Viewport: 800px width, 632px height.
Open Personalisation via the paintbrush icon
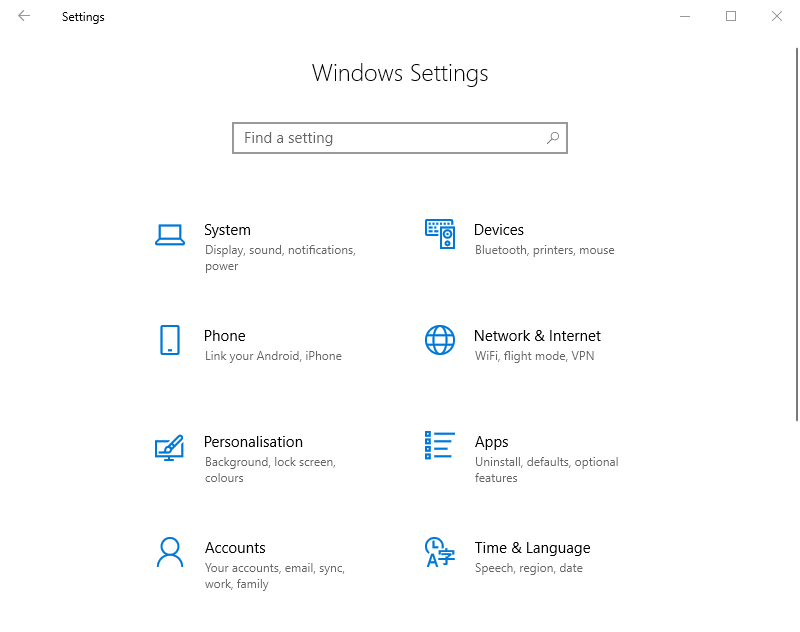tap(170, 446)
